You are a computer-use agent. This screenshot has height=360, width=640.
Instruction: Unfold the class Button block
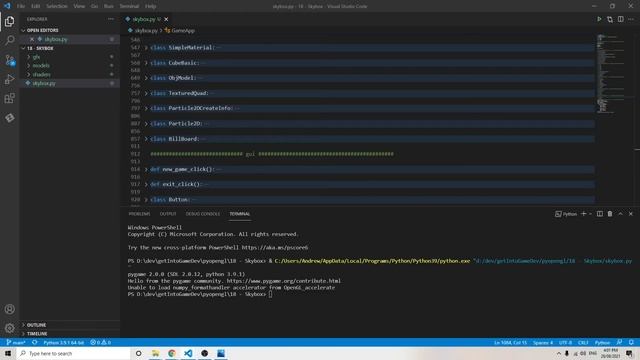click(146, 200)
